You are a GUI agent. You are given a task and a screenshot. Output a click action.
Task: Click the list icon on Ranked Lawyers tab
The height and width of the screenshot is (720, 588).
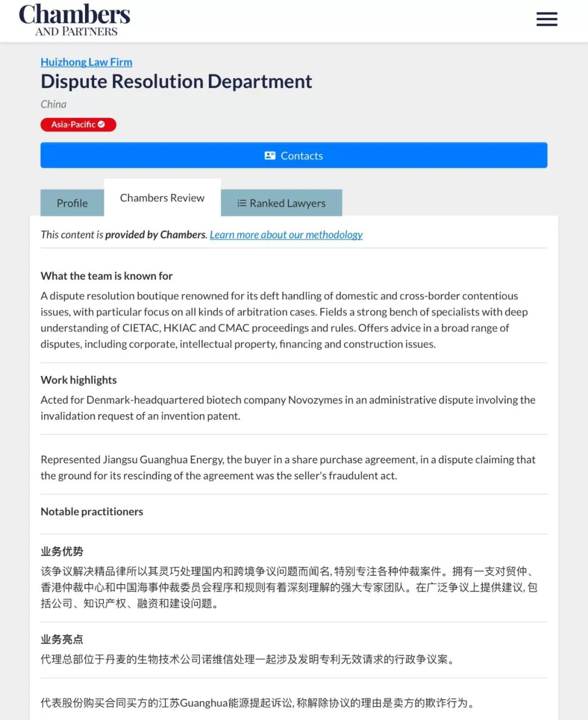click(242, 203)
